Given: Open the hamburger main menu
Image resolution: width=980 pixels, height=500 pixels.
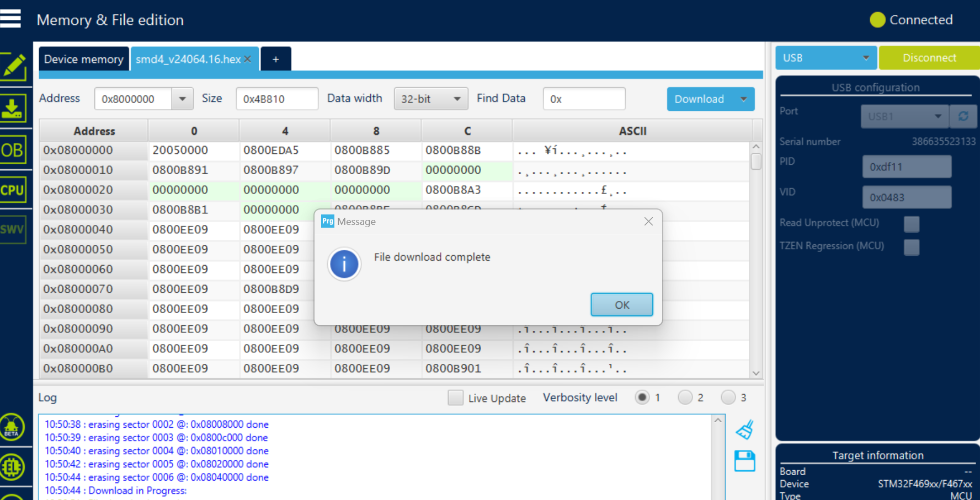Looking at the screenshot, I should pyautogui.click(x=10, y=19).
